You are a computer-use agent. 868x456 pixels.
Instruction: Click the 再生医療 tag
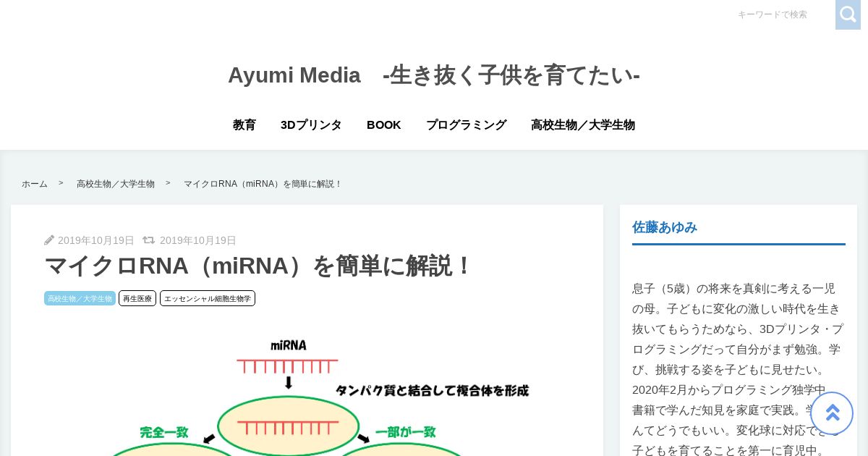137,298
